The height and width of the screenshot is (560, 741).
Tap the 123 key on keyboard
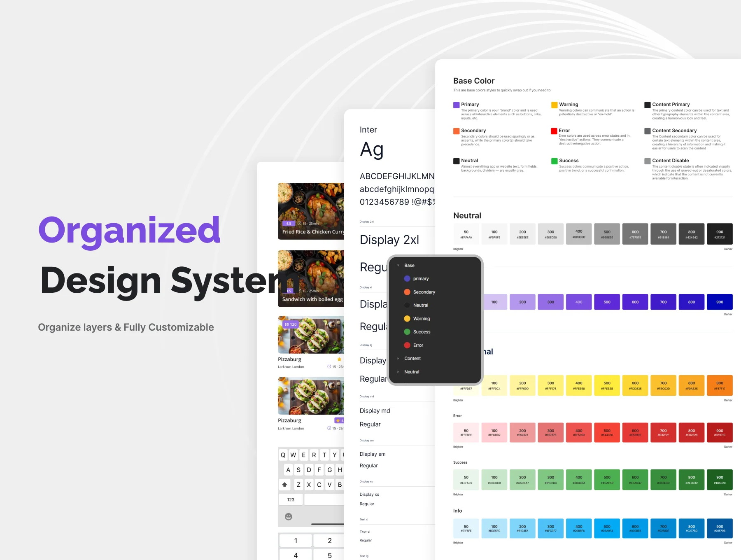coord(291,499)
